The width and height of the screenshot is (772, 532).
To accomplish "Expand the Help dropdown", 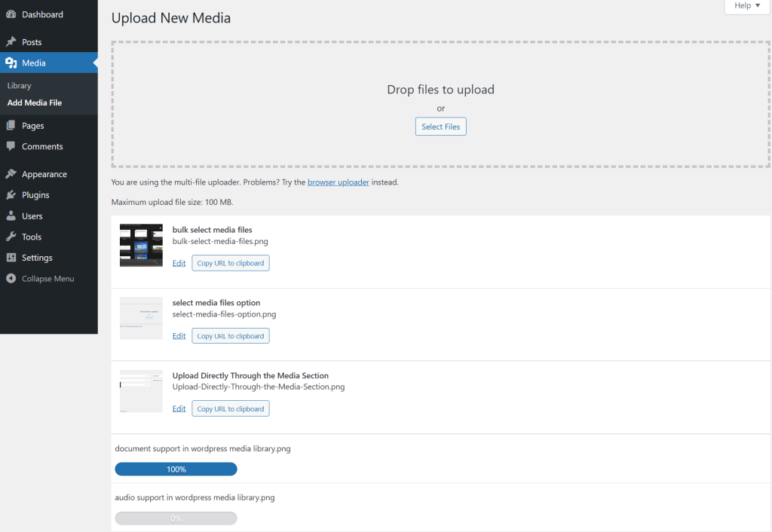I will tap(746, 6).
